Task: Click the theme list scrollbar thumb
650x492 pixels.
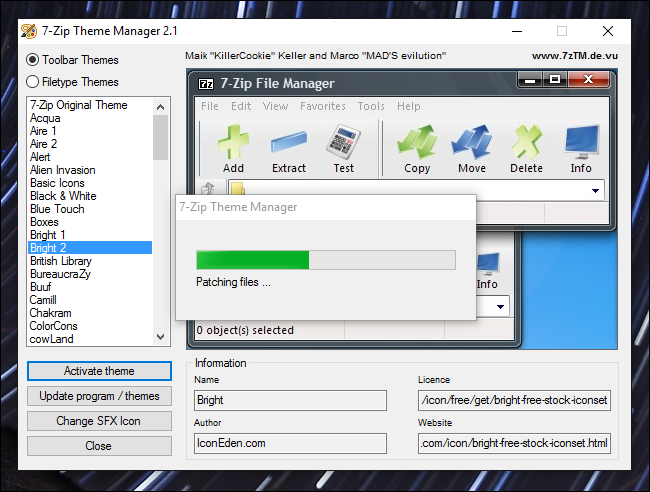Action: coord(160,138)
